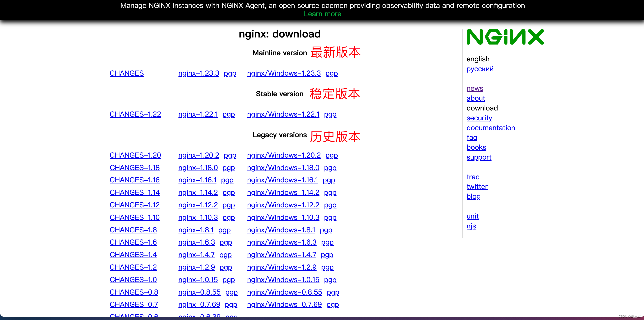Download nginx-1.20.2 legacy source
Screen dimensions: 644x320
tap(198, 155)
